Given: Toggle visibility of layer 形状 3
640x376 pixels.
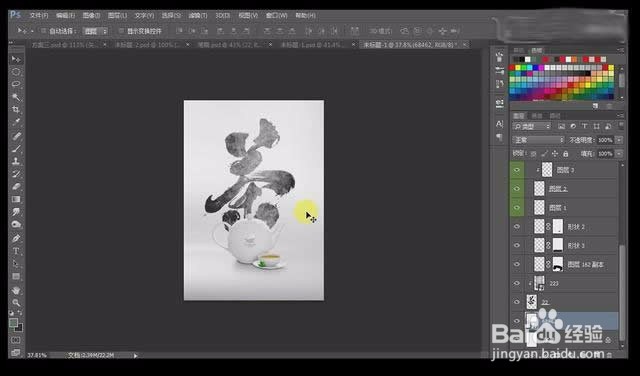Looking at the screenshot, I should [517, 245].
